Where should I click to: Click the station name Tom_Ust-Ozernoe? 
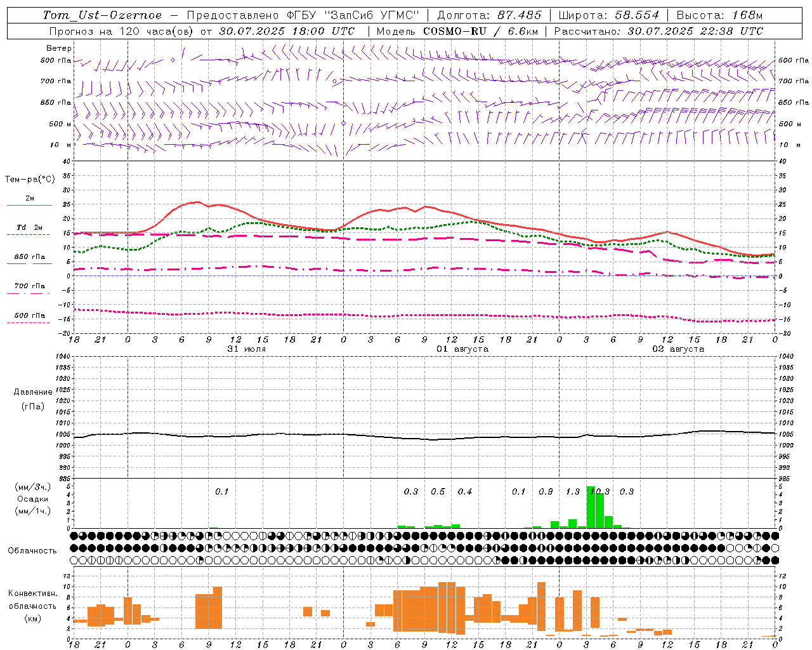click(x=102, y=15)
